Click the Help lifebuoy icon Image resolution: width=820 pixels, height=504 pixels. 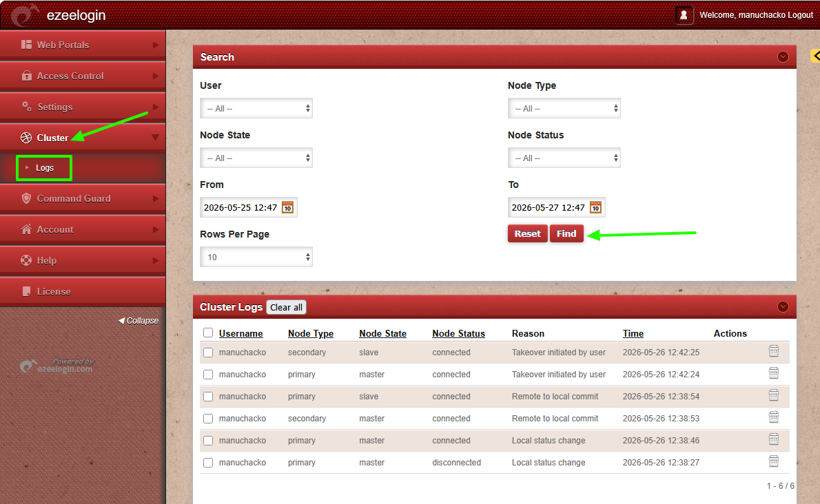[x=26, y=260]
